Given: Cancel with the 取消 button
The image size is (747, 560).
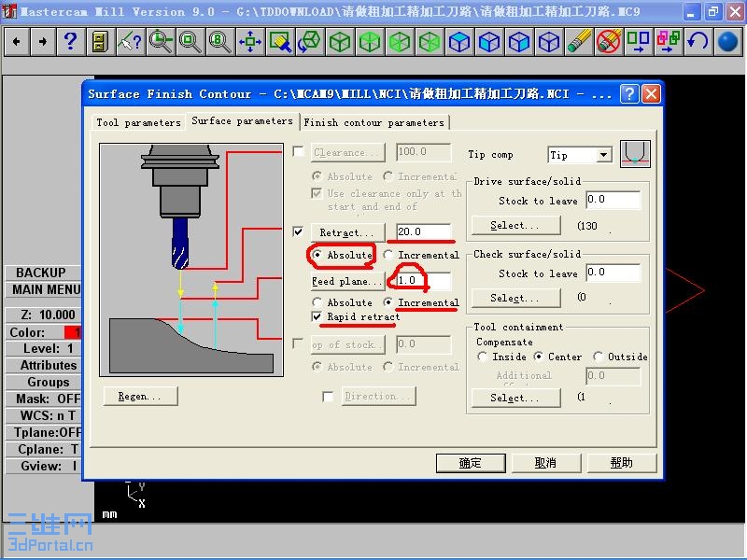Looking at the screenshot, I should [546, 463].
